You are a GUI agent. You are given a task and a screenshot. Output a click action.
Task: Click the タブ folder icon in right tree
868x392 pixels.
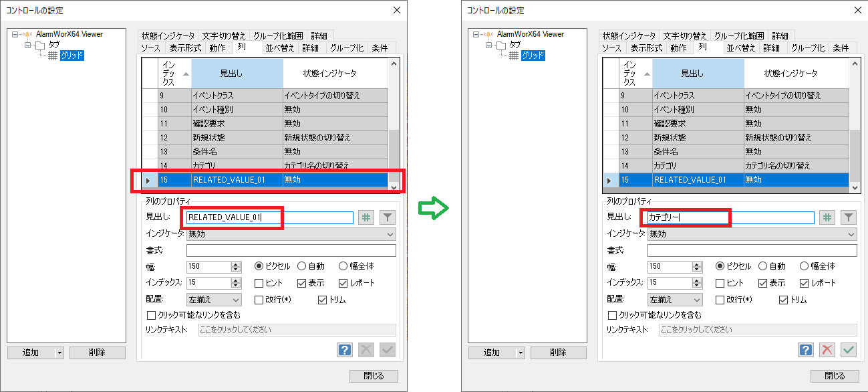click(x=500, y=44)
